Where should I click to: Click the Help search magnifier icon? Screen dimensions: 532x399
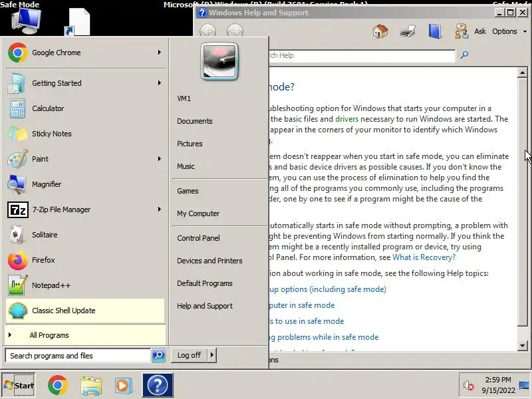464,55
